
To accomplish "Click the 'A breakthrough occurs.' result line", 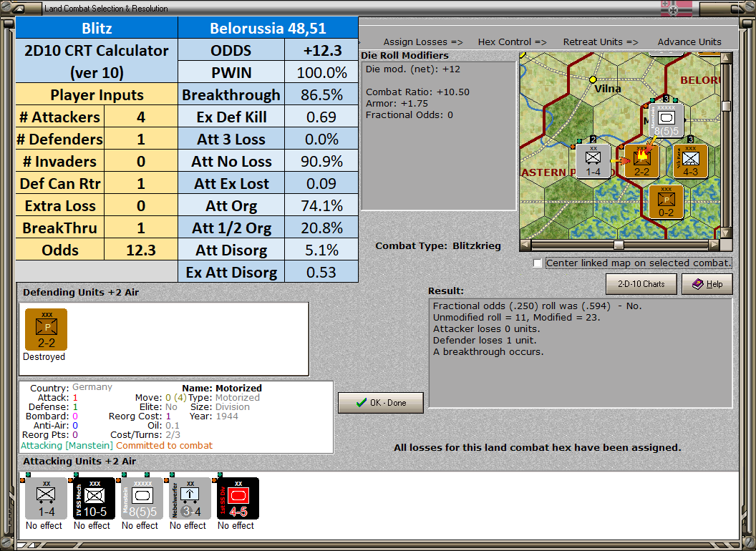I will [x=488, y=352].
